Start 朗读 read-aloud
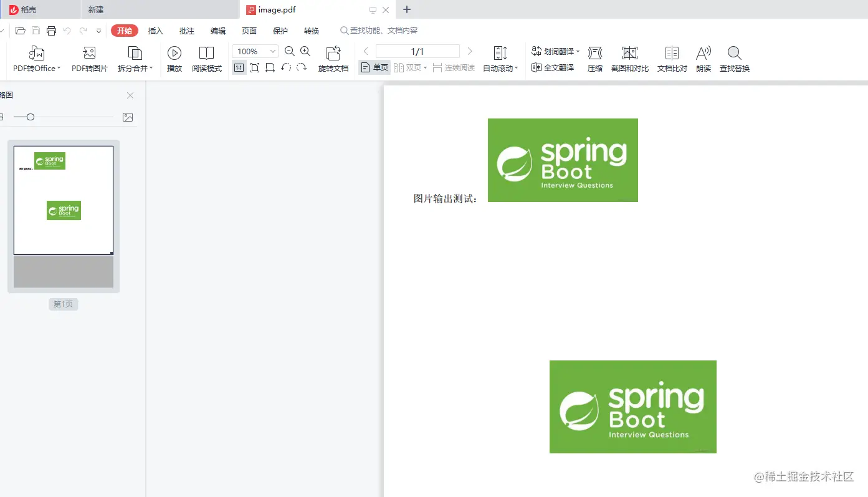The image size is (868, 497). 703,59
